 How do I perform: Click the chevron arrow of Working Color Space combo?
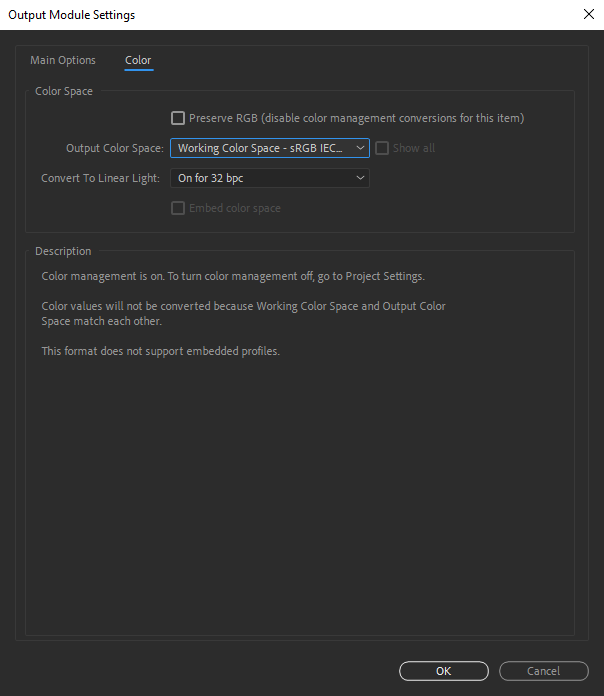(361, 148)
